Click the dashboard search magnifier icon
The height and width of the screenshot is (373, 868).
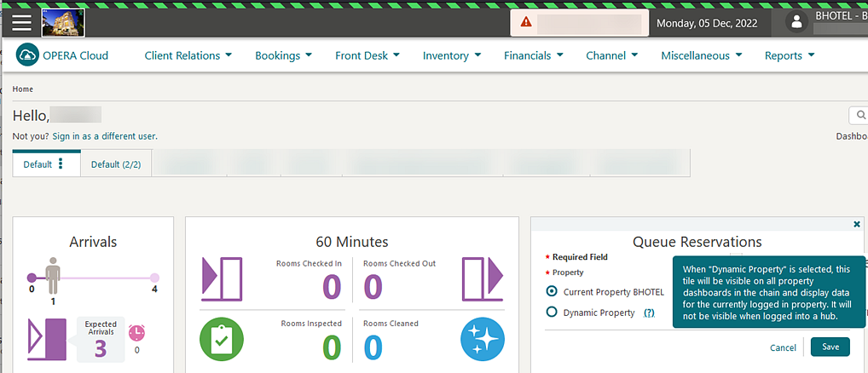[x=861, y=115]
